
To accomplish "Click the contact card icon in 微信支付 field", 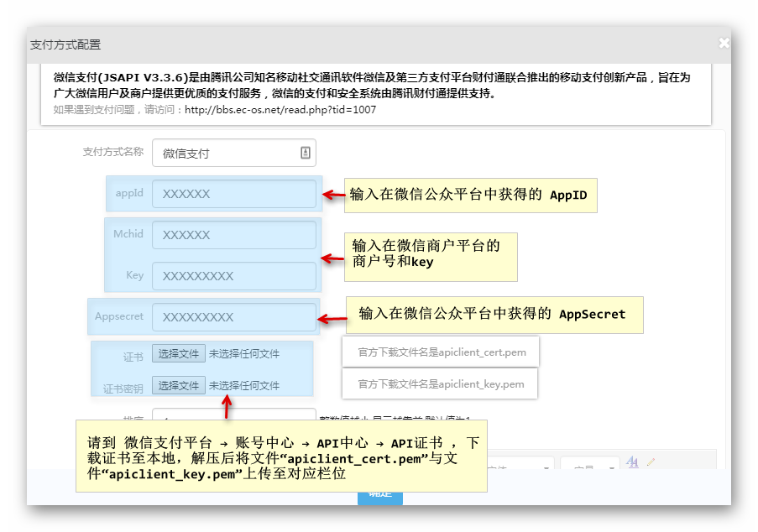I will pos(306,153).
